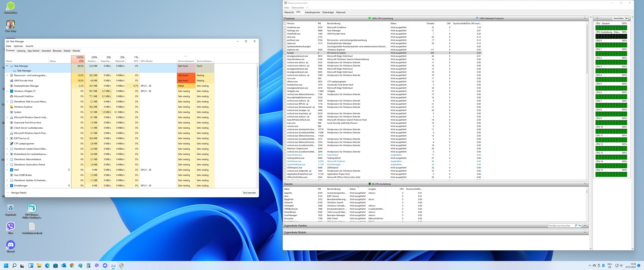Open the Resource Monitor taskbar icon
644x270 pixels.
coord(121,265)
